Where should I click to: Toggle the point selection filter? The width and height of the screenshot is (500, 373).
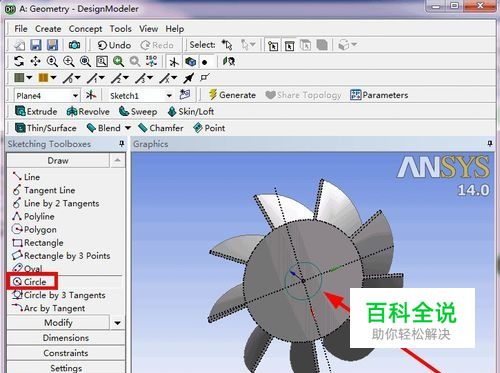(273, 45)
